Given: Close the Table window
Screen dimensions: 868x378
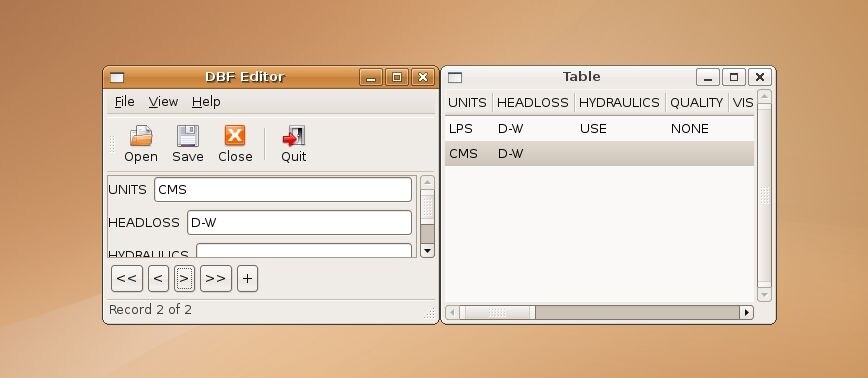Looking at the screenshot, I should (760, 77).
